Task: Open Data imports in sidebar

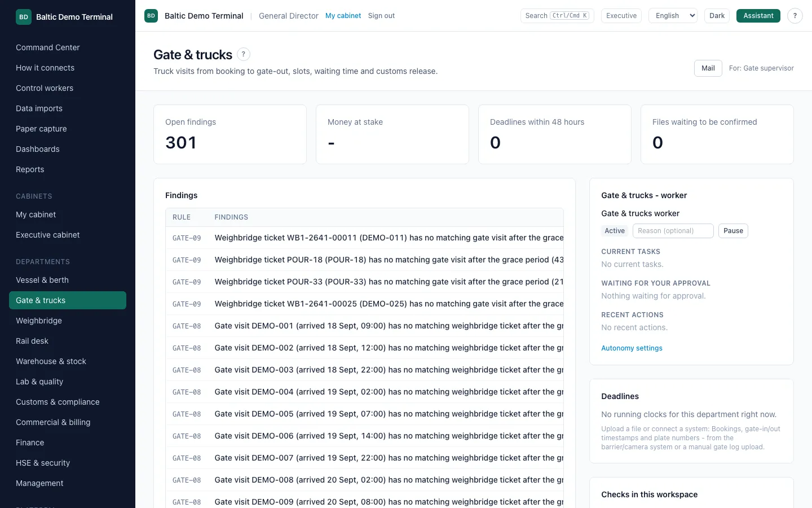Action: coord(68,108)
